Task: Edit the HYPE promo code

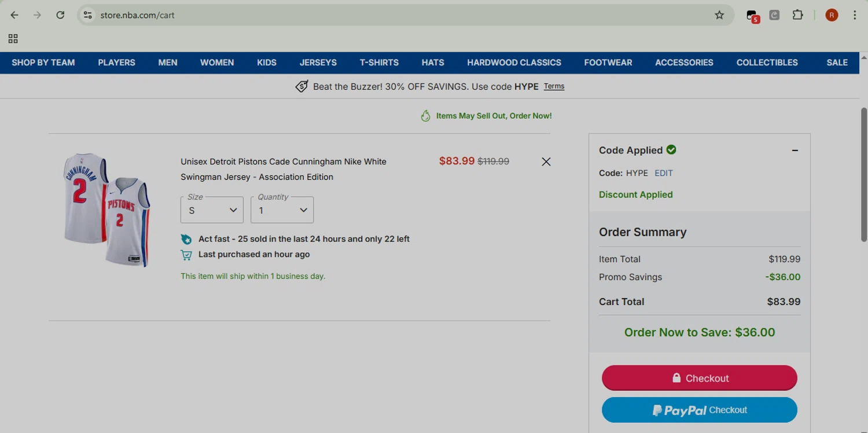Action: point(664,173)
